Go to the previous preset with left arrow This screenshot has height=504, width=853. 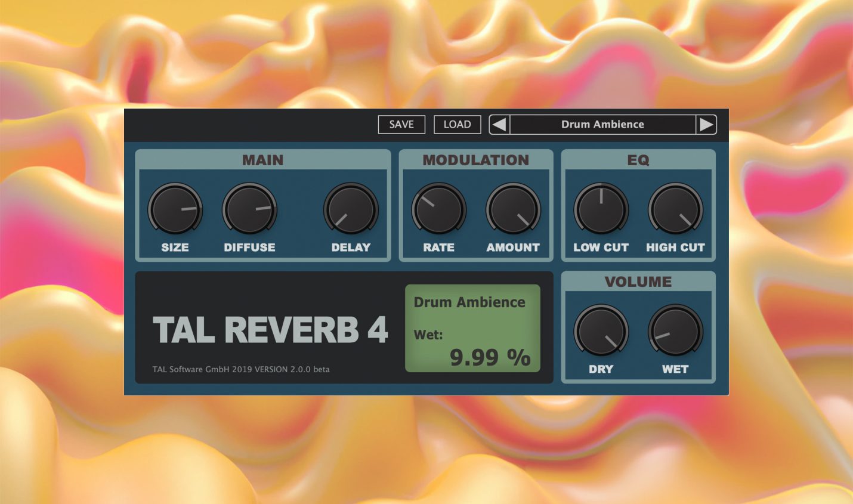point(499,125)
